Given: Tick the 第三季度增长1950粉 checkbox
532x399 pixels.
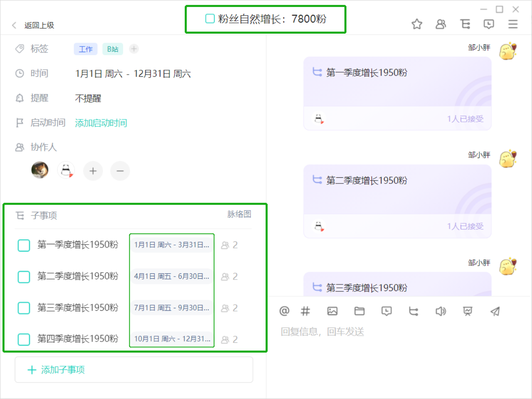Looking at the screenshot, I should [24, 308].
